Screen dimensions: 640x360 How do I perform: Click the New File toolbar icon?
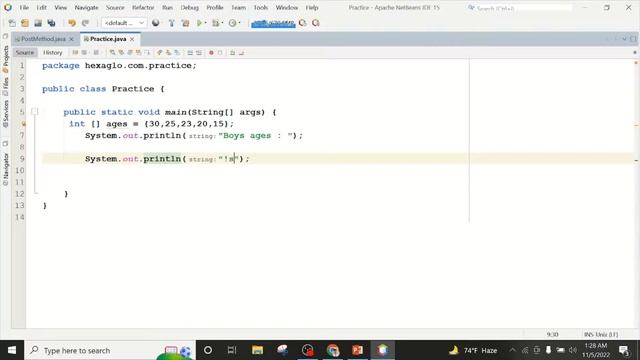(12, 23)
